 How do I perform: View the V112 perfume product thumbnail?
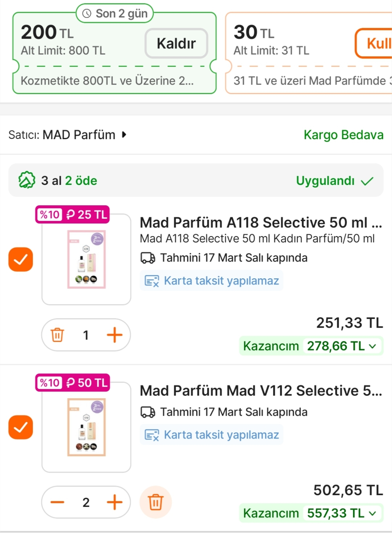tap(86, 427)
